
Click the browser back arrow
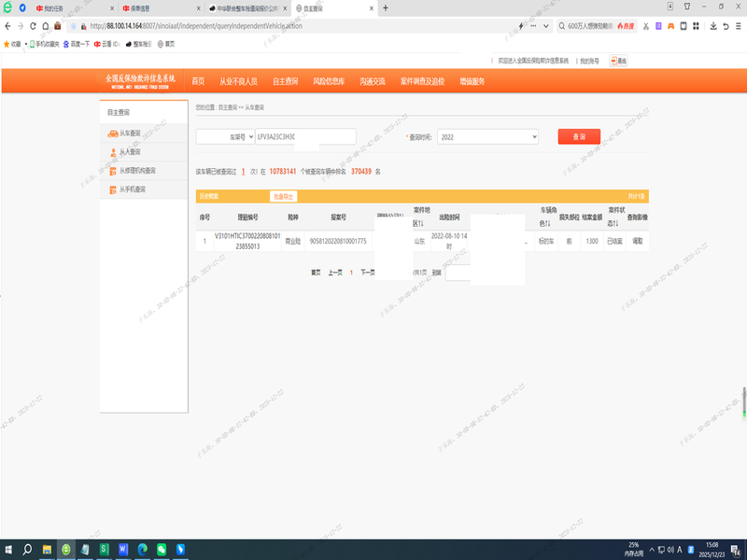click(x=8, y=25)
